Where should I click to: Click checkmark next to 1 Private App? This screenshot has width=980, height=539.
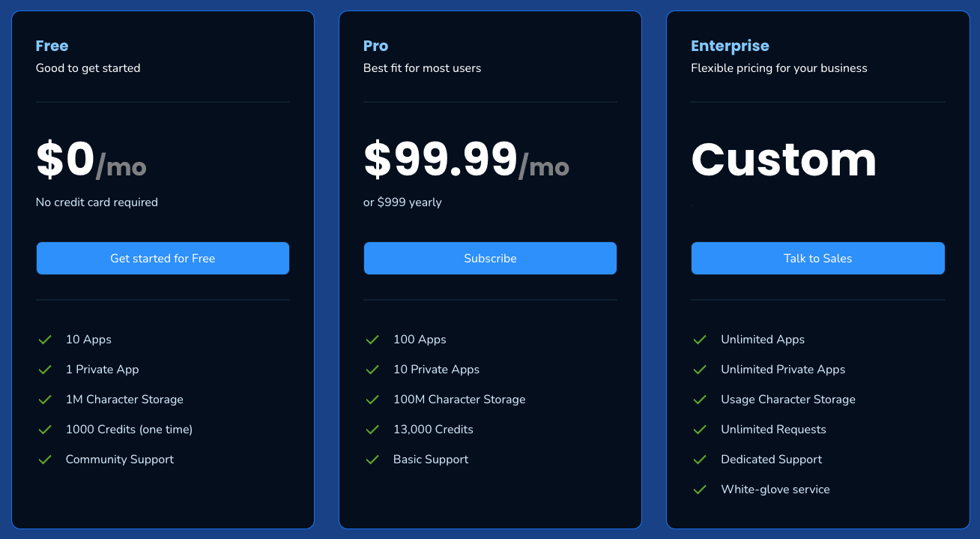coord(45,370)
